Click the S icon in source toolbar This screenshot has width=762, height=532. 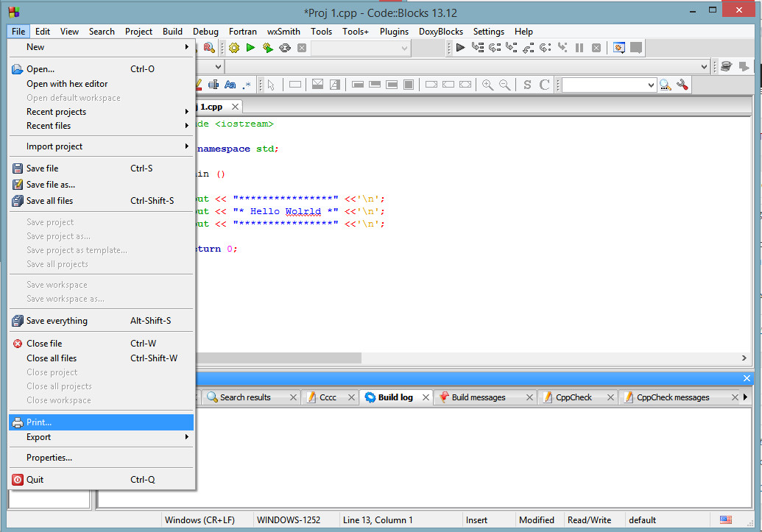[x=527, y=85]
